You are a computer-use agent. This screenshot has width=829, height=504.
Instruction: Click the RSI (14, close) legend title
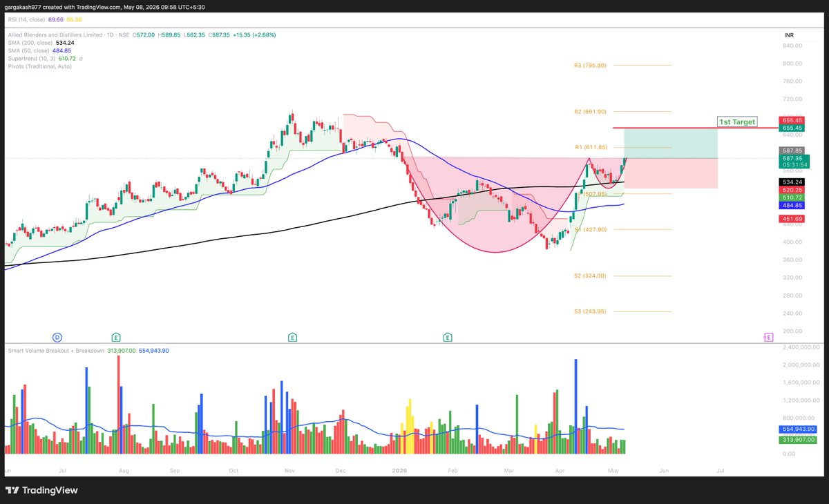pos(27,21)
